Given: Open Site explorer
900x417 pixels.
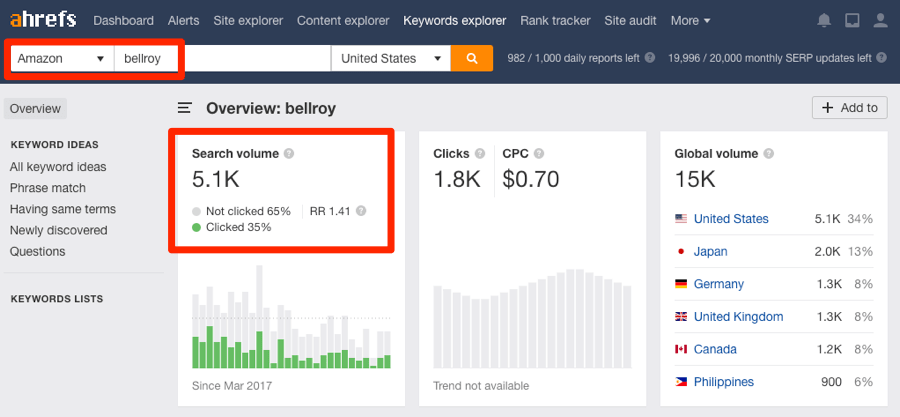Looking at the screenshot, I should point(248,21).
